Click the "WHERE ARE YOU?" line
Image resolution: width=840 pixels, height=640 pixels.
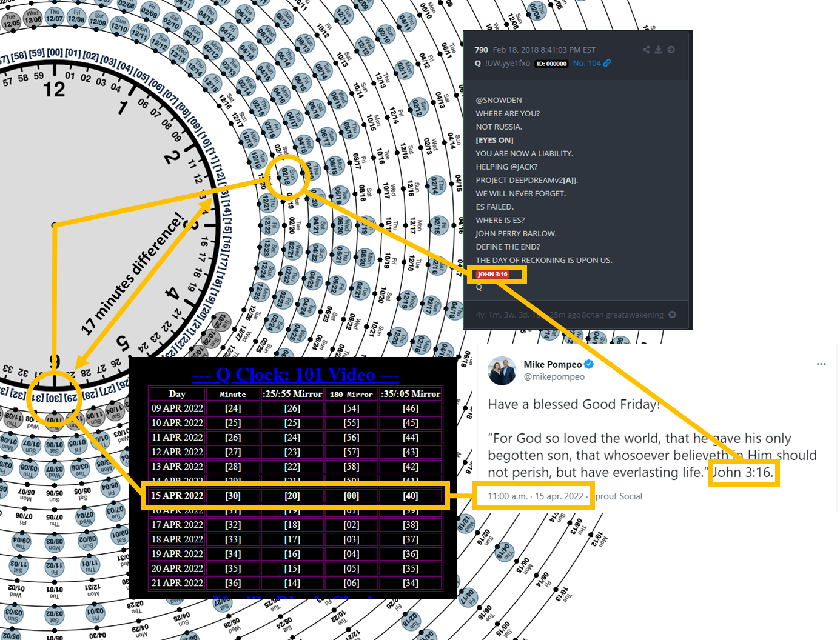pyautogui.click(x=508, y=113)
